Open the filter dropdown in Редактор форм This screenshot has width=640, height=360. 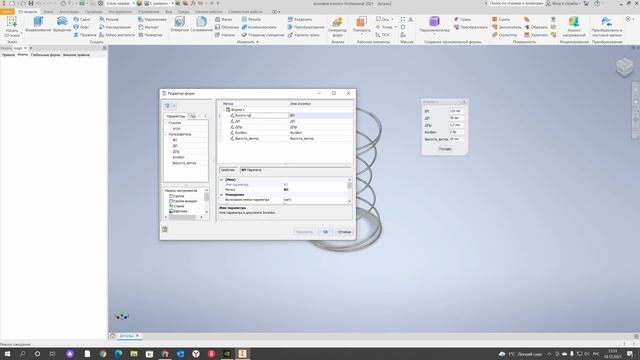pos(174,106)
